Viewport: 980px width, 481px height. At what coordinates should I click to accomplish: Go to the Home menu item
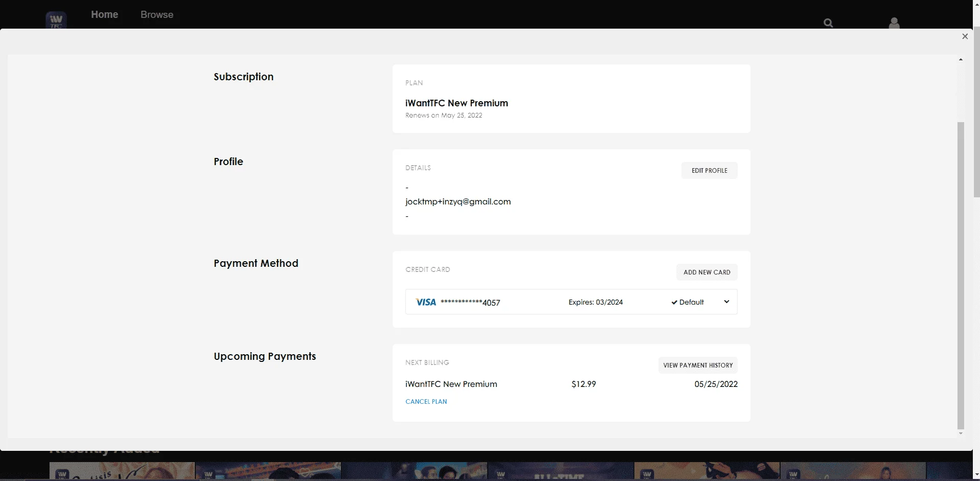pyautogui.click(x=104, y=14)
